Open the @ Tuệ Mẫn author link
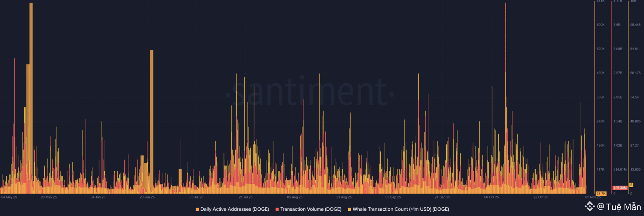The width and height of the screenshot is (644, 216). coord(619,207)
